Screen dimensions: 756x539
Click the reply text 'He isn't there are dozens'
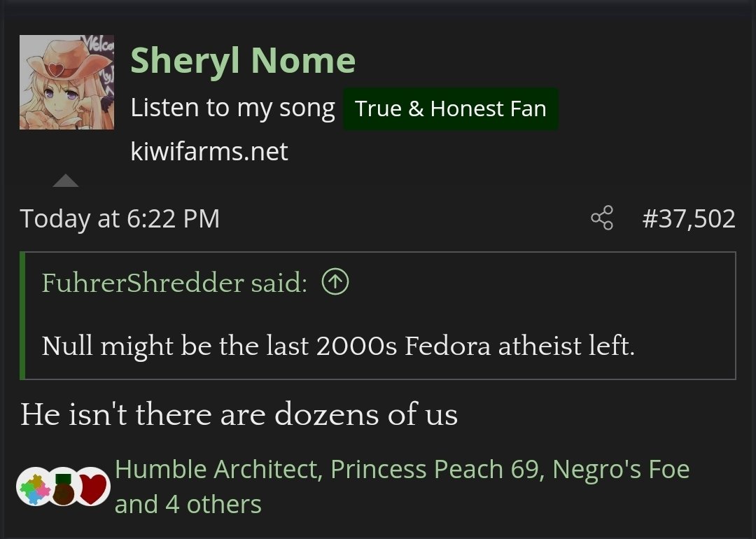click(x=239, y=414)
